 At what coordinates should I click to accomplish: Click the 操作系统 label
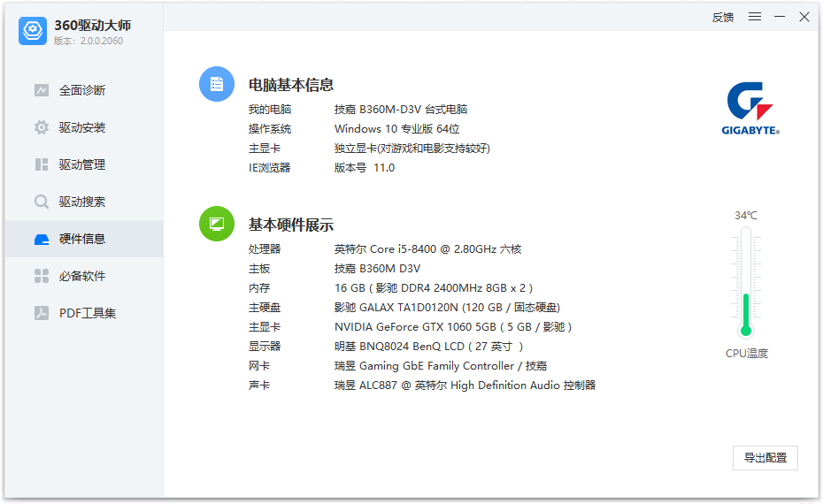coord(270,129)
